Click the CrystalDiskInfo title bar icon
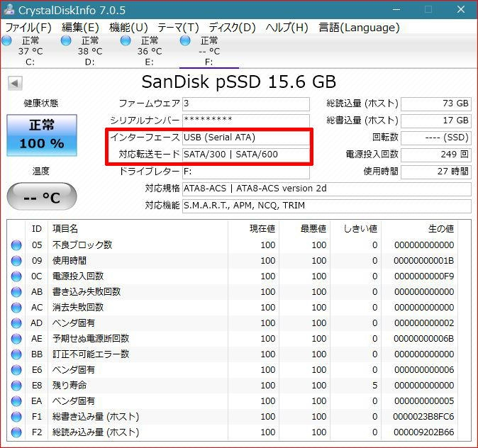Viewport: 478px width, 448px height. [x=9, y=10]
